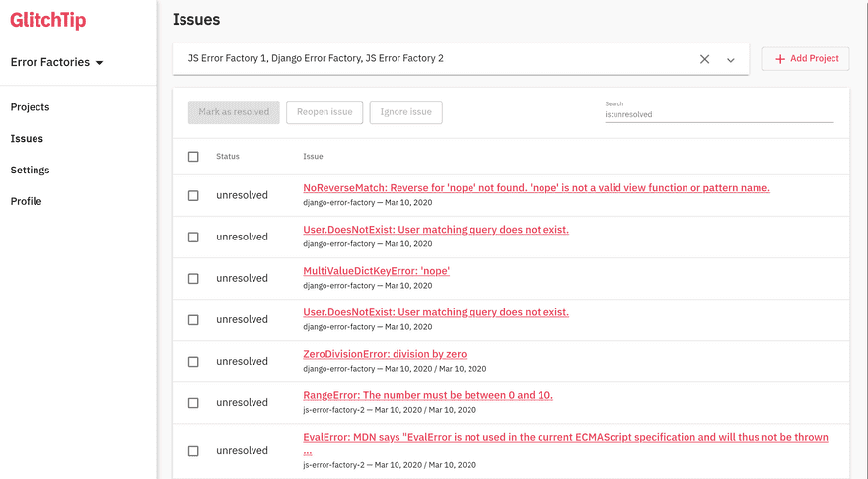Click the Ignore issue button

coord(405,112)
